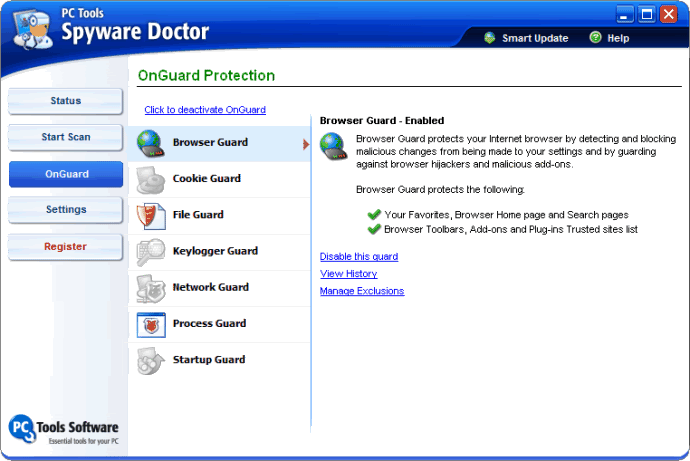Click the Startup Guard icon
690x461 pixels.
150,361
